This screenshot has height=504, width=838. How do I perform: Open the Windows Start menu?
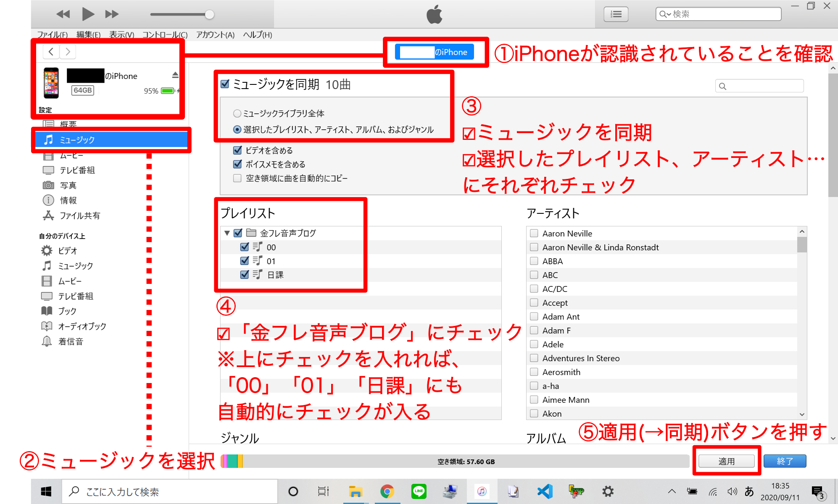click(x=46, y=491)
